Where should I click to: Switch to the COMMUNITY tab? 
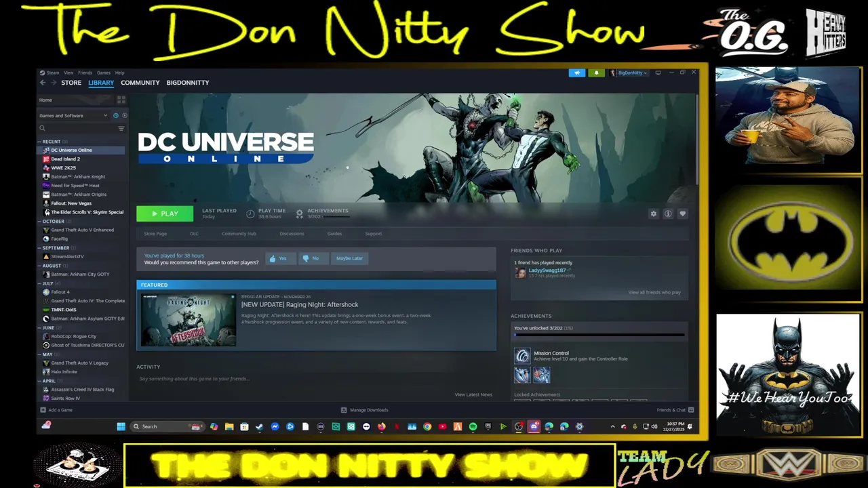point(140,83)
